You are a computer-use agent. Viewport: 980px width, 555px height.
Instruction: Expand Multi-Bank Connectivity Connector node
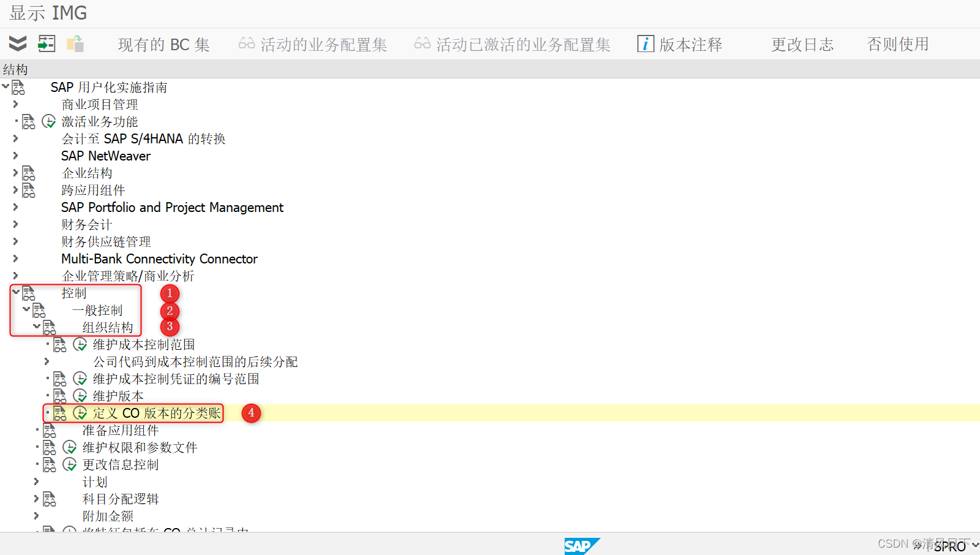coord(16,259)
